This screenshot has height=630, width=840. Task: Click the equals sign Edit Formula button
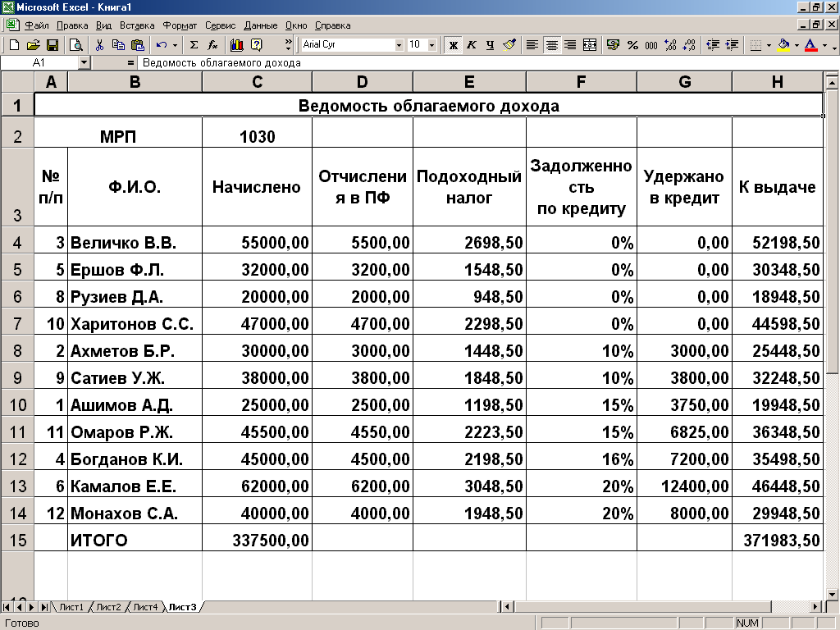[x=130, y=63]
